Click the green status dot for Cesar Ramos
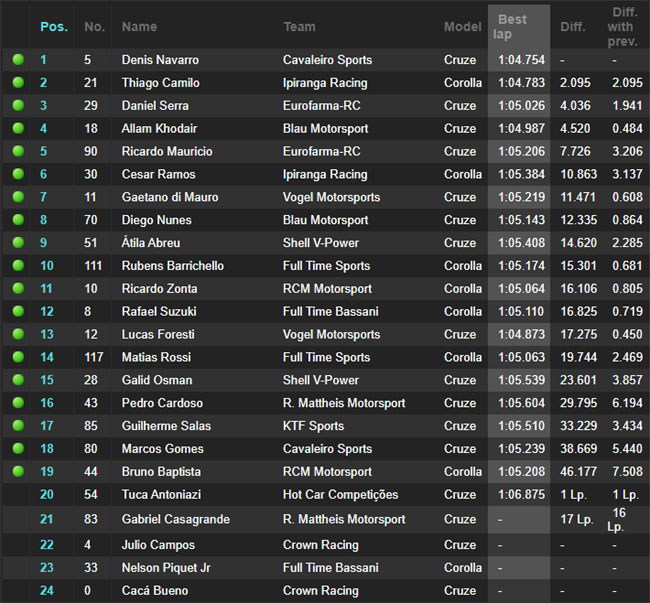This screenshot has width=650, height=603. tap(18, 174)
